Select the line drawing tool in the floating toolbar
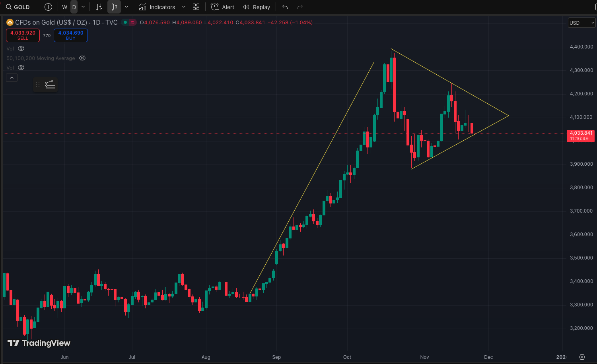Screen dimensions: 597x364 click(x=50, y=85)
